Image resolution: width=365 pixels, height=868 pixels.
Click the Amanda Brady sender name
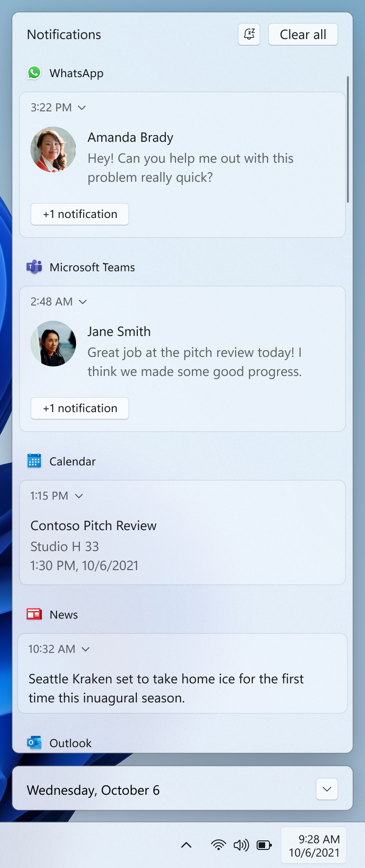click(x=131, y=138)
